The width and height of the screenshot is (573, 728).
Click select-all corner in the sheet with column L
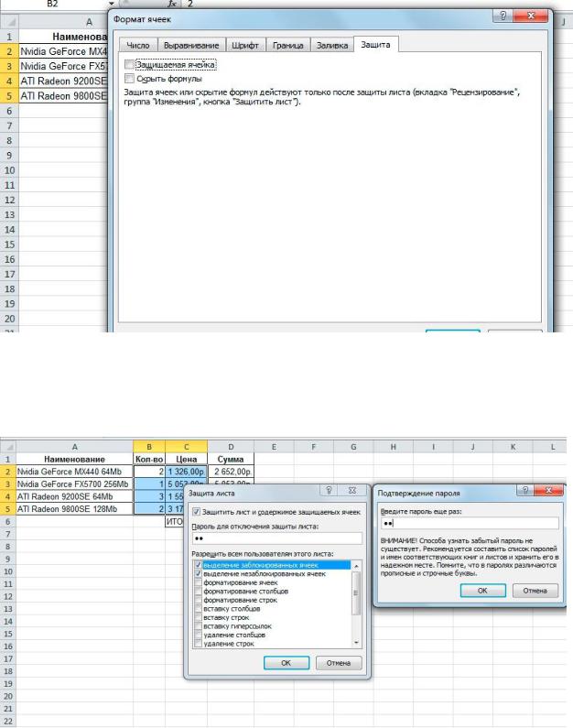pyautogui.click(x=8, y=447)
